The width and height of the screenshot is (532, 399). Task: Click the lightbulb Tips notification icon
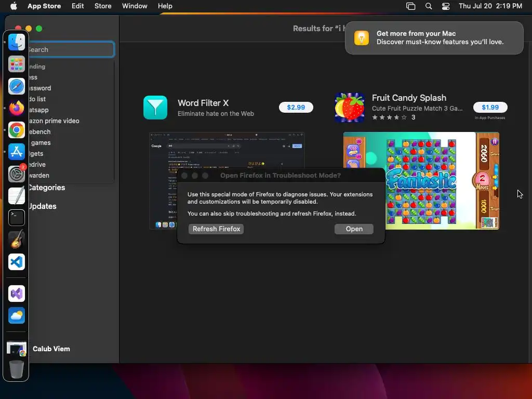362,37
